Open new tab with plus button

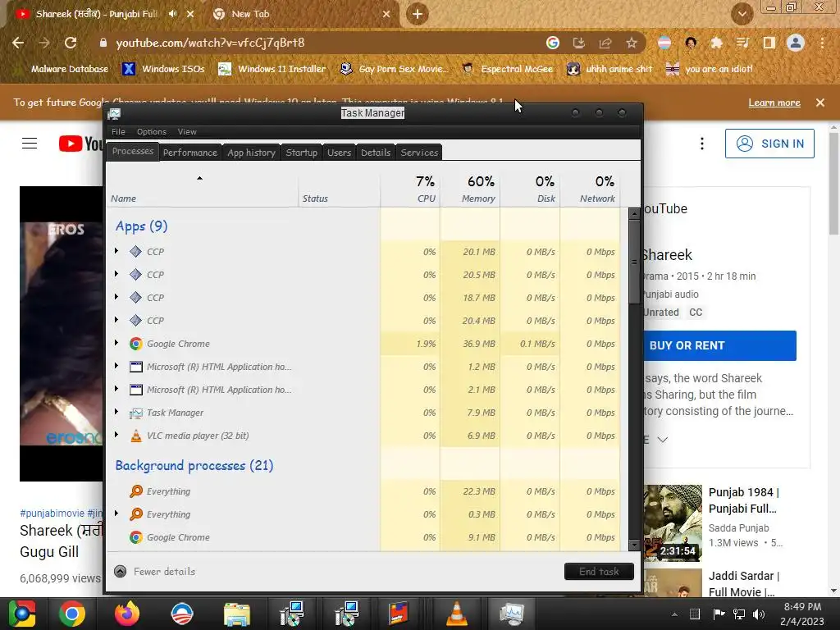(418, 14)
